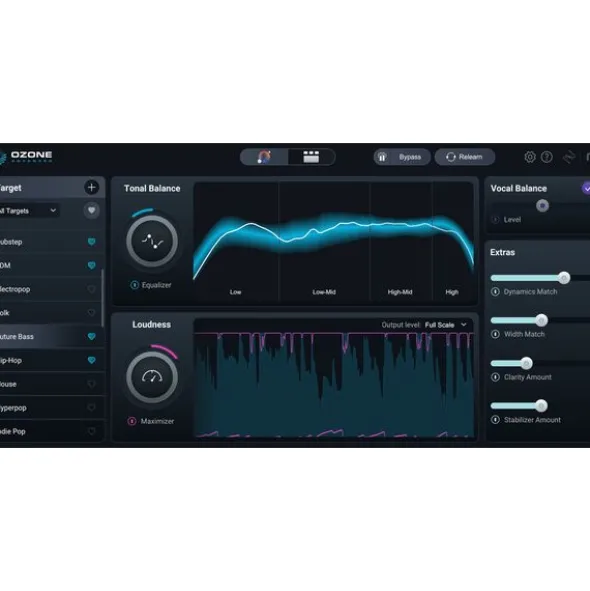The width and height of the screenshot is (590, 591).
Task: Open the All Targets dropdown
Action: point(29,211)
